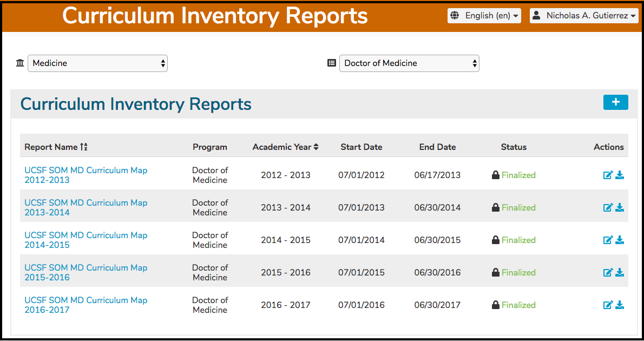Click the Finalized status for 2012-2013
The width and height of the screenshot is (644, 341).
pos(519,175)
